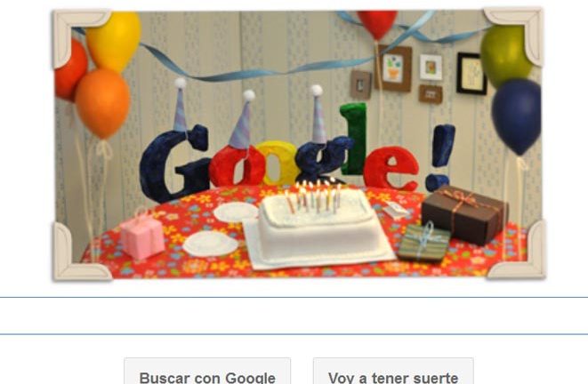Image resolution: width=588 pixels, height=384 pixels.
Task: Click the large brown gift box
Action: click(x=465, y=214)
